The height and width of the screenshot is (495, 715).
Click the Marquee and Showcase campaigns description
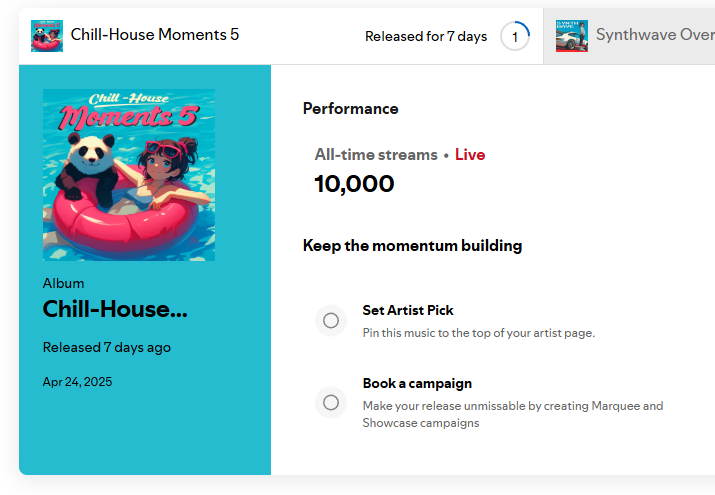coord(513,414)
